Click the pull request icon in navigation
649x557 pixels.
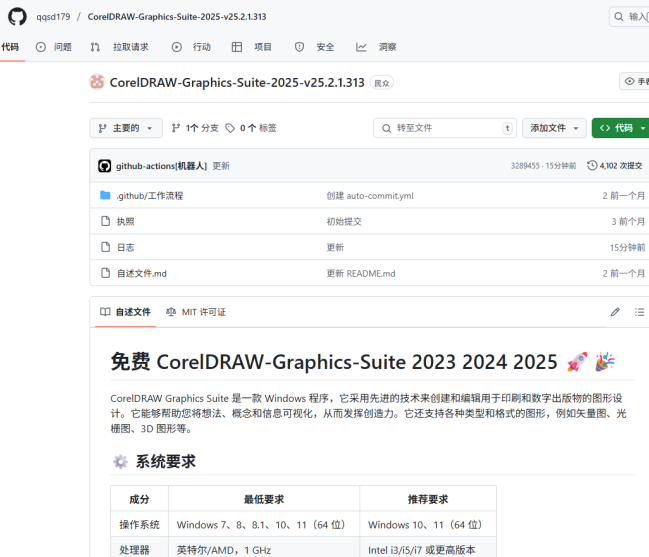[x=95, y=47]
